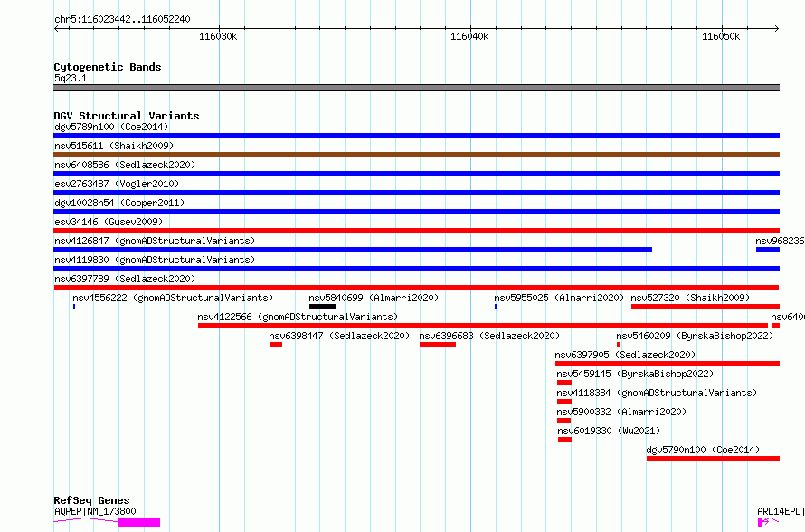Click the right arrowhead of the ruler

coord(776,29)
